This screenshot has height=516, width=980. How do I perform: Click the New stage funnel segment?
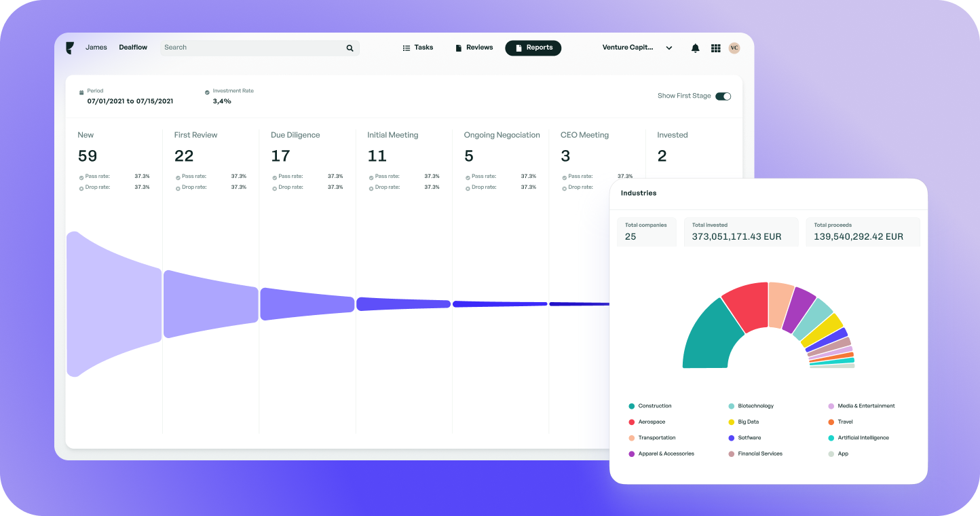click(114, 304)
